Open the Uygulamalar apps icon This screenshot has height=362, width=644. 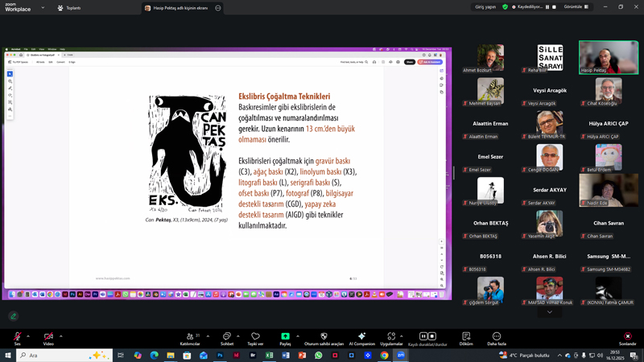tap(391, 336)
